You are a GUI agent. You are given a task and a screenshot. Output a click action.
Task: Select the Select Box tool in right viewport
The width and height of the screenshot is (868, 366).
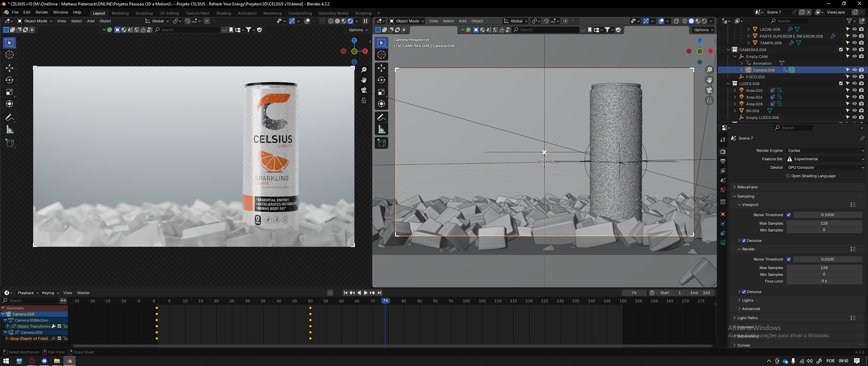click(382, 43)
